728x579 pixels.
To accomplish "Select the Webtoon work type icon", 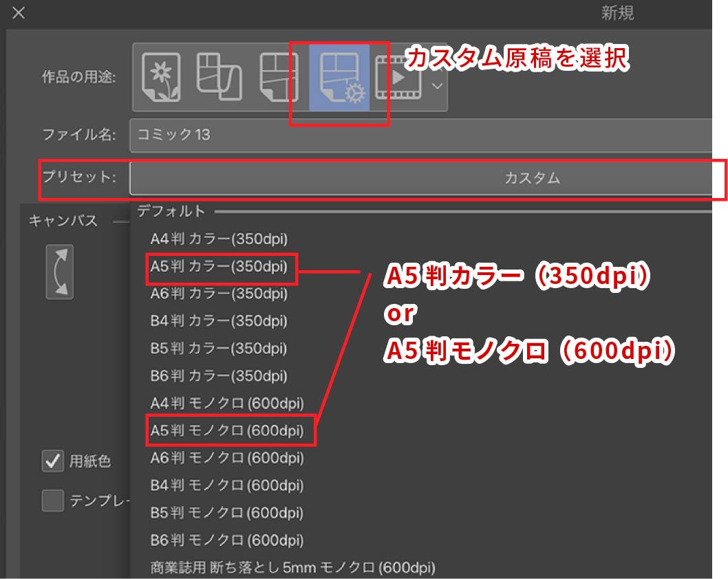I will (x=218, y=76).
